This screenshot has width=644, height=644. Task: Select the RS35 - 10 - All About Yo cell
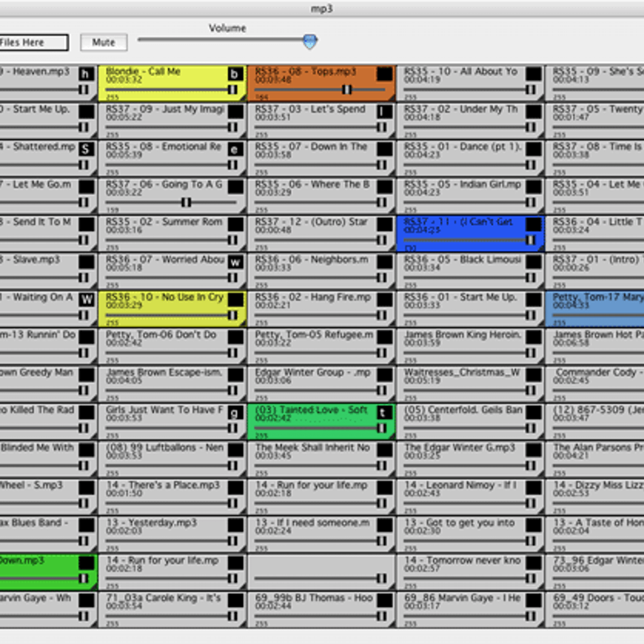[x=471, y=83]
